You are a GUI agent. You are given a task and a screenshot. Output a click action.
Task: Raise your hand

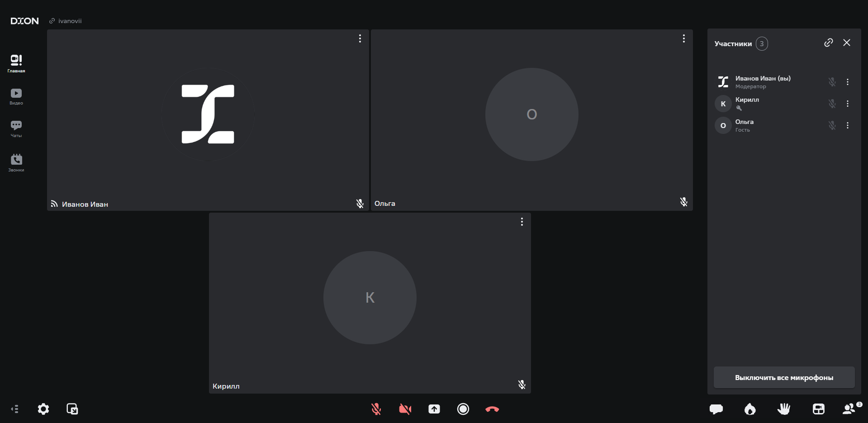pyautogui.click(x=784, y=409)
